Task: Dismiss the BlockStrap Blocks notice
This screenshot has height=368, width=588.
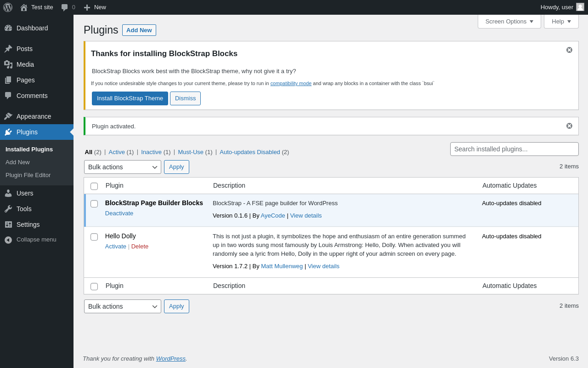Action: click(569, 50)
